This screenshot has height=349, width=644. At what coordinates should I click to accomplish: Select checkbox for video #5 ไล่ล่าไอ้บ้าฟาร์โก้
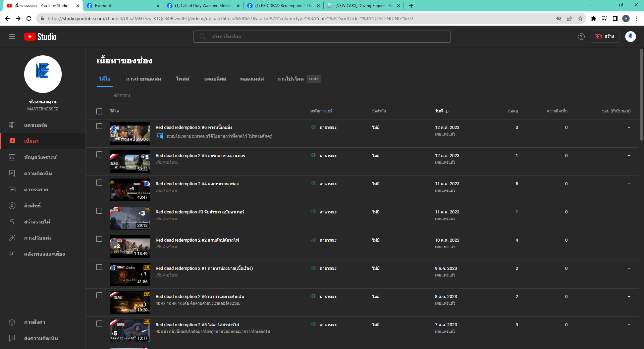point(99,323)
